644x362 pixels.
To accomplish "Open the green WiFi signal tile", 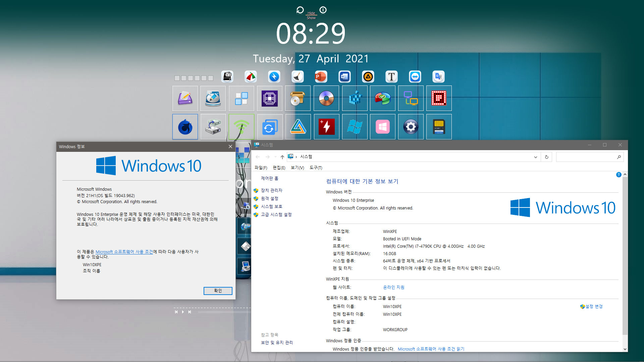I will (241, 127).
